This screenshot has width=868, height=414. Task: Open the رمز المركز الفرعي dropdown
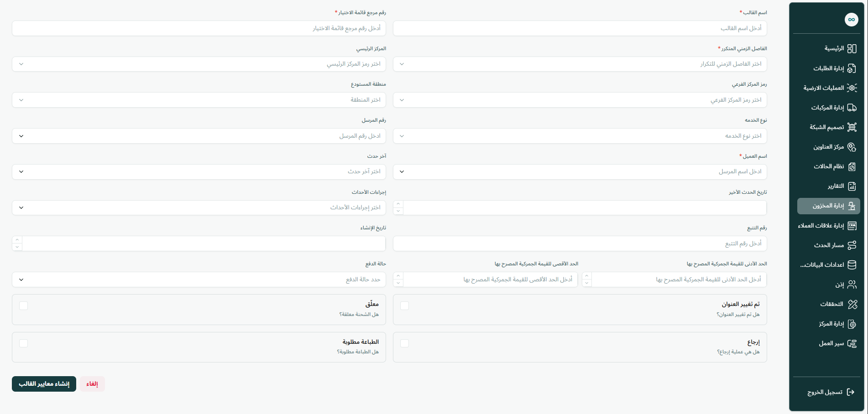click(x=580, y=100)
